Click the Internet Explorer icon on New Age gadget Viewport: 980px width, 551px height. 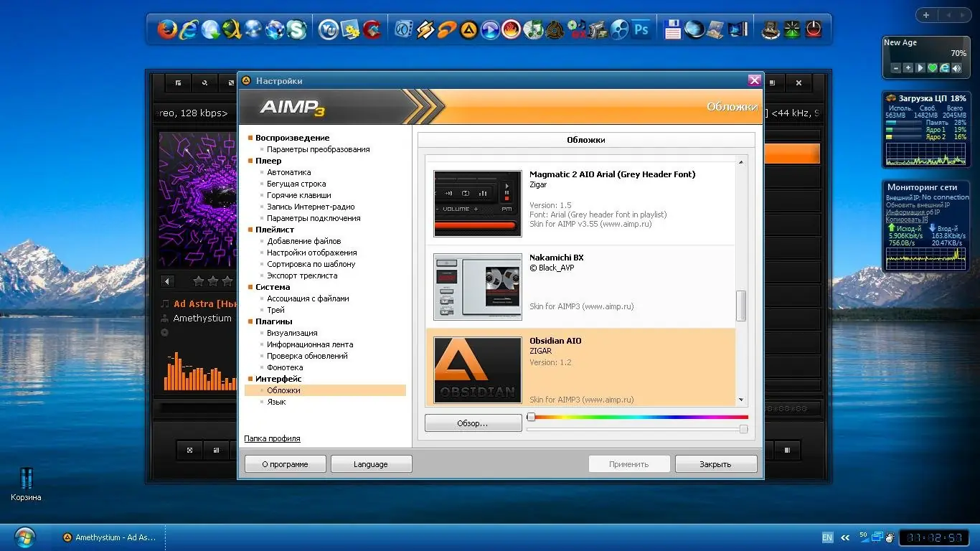click(x=945, y=68)
